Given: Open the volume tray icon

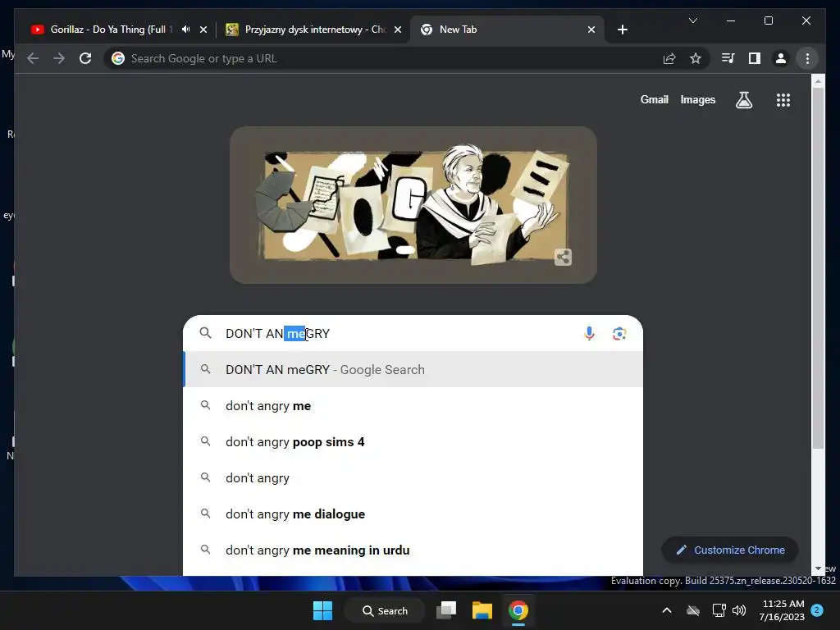Looking at the screenshot, I should (739, 610).
